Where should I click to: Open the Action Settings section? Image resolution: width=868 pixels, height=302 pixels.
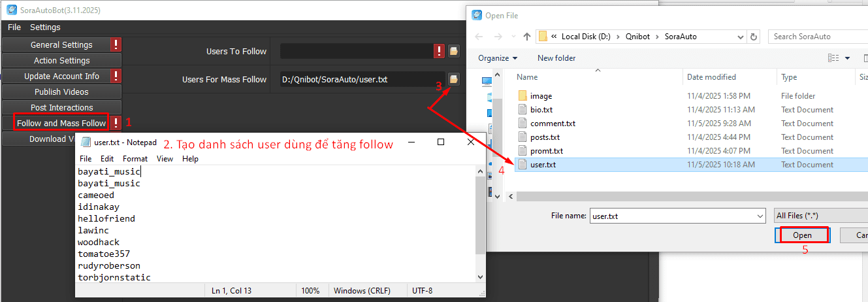point(61,60)
